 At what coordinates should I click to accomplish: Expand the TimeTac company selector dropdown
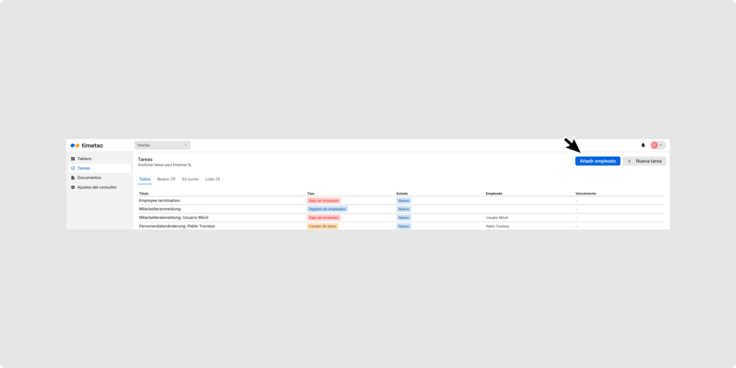click(x=162, y=146)
